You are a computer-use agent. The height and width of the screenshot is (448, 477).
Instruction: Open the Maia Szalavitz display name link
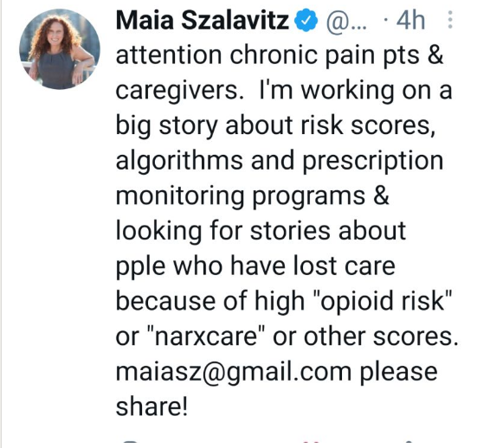tap(202, 21)
